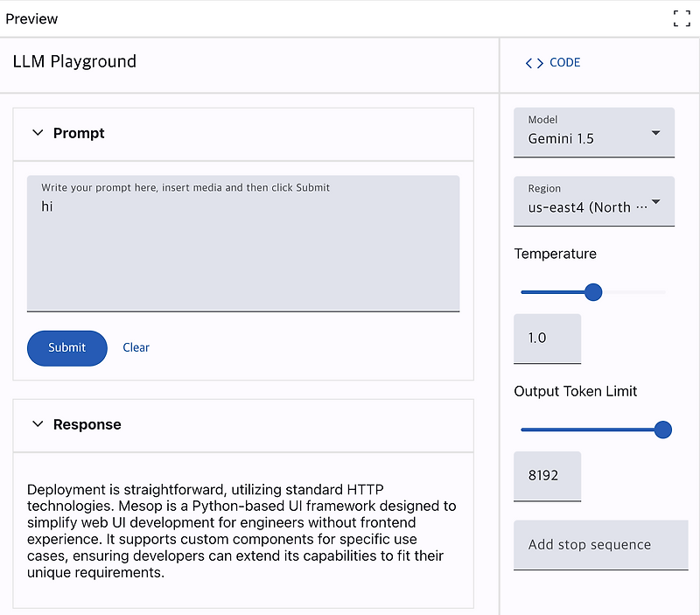Click the Output Token Limit slider handle
Viewport: 700px width, 615px height.
click(663, 430)
